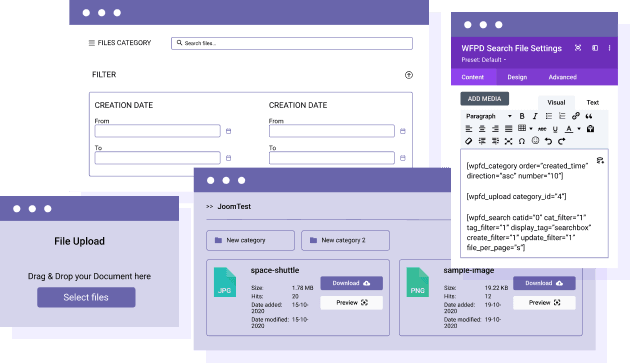630x363 pixels.
Task: Preview the sample-image file
Action: pos(544,303)
